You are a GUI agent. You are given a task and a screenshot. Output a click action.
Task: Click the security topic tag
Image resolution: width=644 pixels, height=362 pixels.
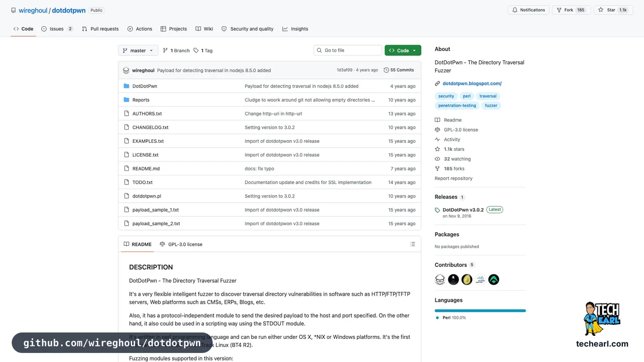pyautogui.click(x=446, y=96)
